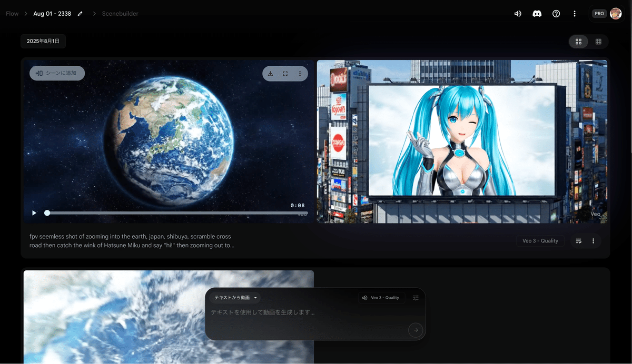Click the speaker announcements icon in header
Viewport: 632px width, 364px height.
coord(518,14)
